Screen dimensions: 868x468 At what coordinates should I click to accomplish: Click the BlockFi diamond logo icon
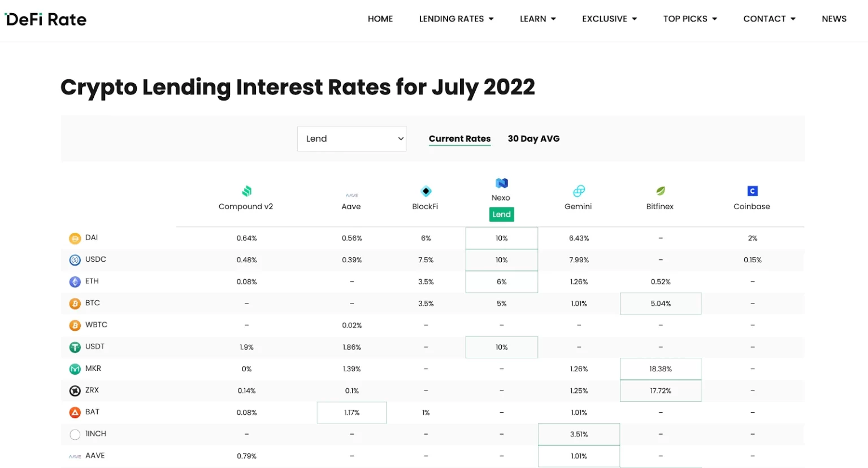pos(426,191)
